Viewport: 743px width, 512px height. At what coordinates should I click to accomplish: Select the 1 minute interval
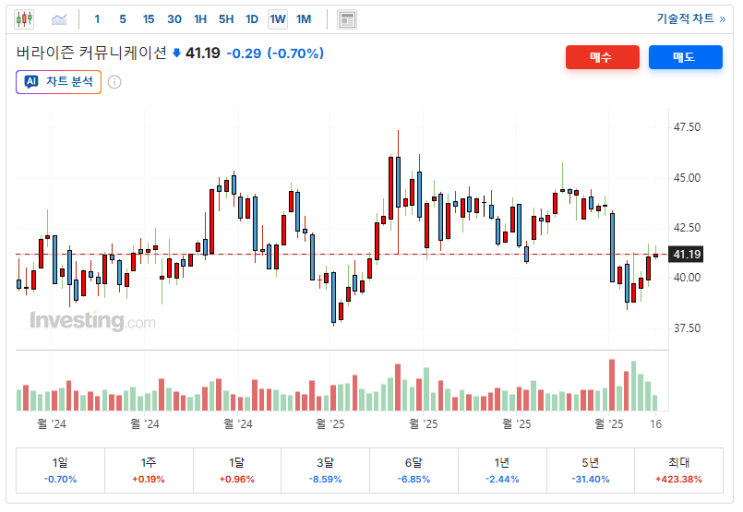(x=97, y=19)
